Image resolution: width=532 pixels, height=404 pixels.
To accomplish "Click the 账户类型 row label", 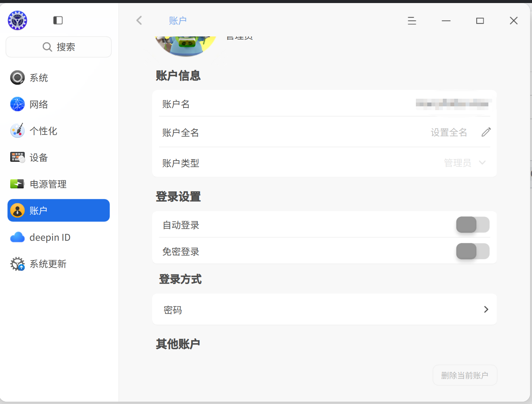I will 181,163.
